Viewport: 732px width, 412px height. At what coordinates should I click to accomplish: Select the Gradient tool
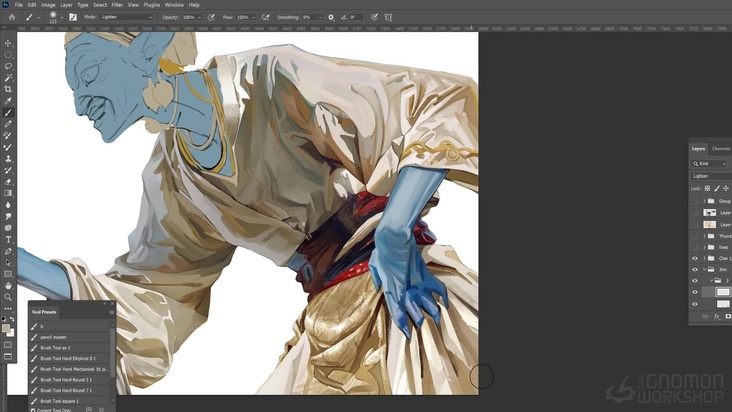click(x=8, y=193)
